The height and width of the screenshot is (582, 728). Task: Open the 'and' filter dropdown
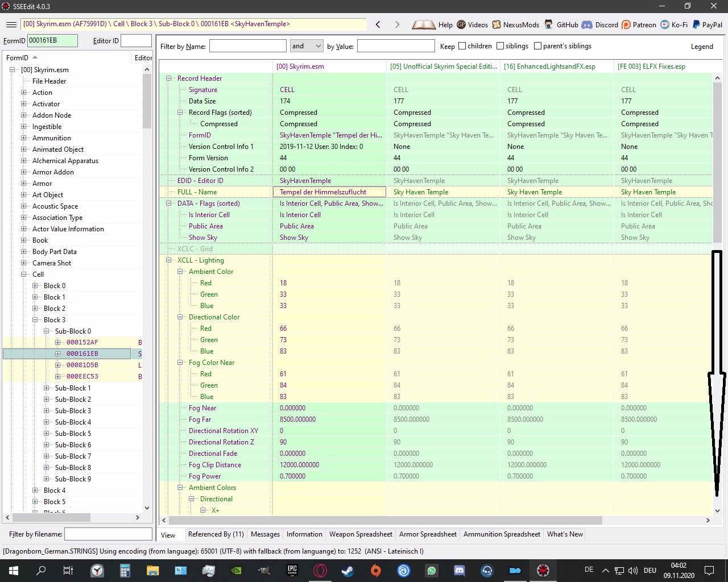[307, 46]
